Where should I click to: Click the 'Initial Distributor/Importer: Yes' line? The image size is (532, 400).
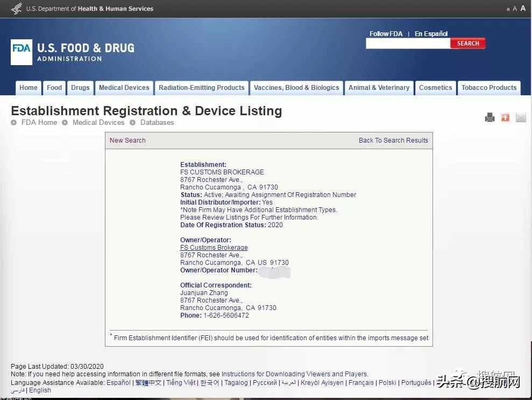(226, 202)
